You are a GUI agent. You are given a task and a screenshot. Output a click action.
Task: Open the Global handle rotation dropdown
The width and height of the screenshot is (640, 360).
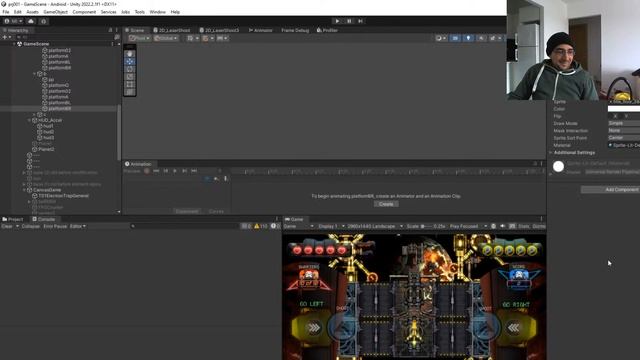[x=166, y=38]
